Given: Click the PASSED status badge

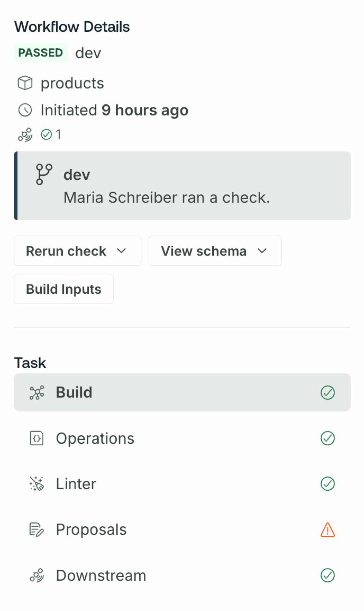Looking at the screenshot, I should pyautogui.click(x=41, y=53).
